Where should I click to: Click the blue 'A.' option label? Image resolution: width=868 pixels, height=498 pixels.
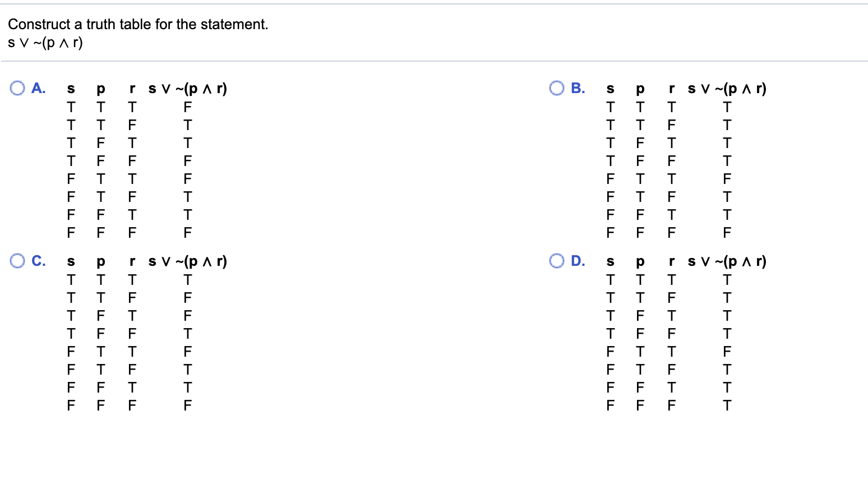click(38, 88)
